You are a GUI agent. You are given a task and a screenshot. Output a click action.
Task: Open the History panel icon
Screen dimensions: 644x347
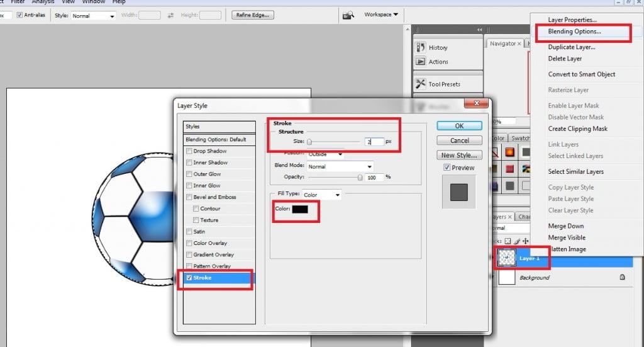pos(421,48)
